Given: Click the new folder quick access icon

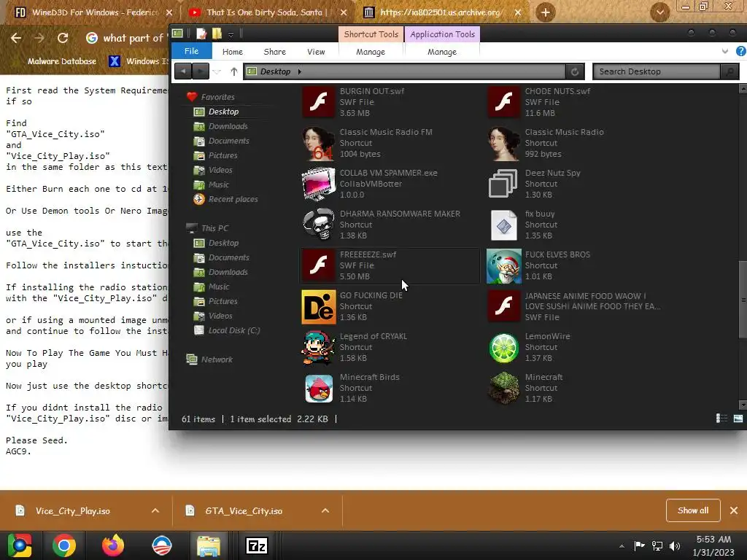Looking at the screenshot, I should [217, 34].
